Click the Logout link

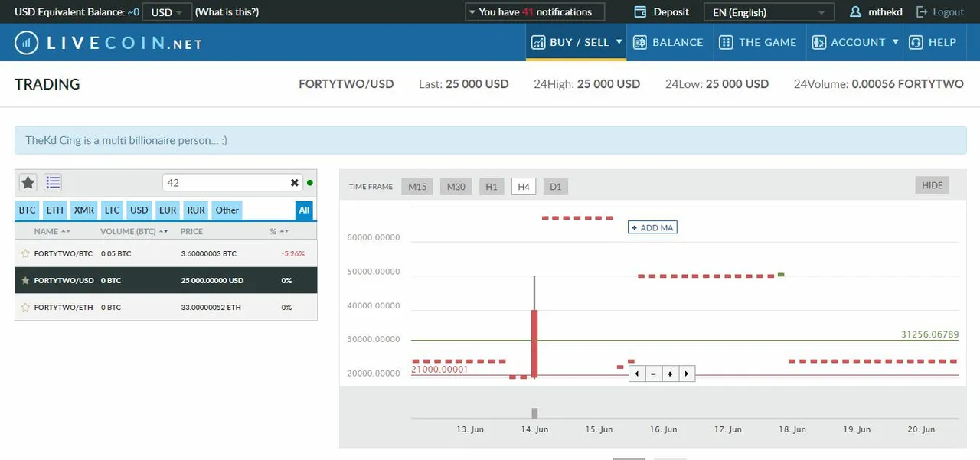pos(949,12)
